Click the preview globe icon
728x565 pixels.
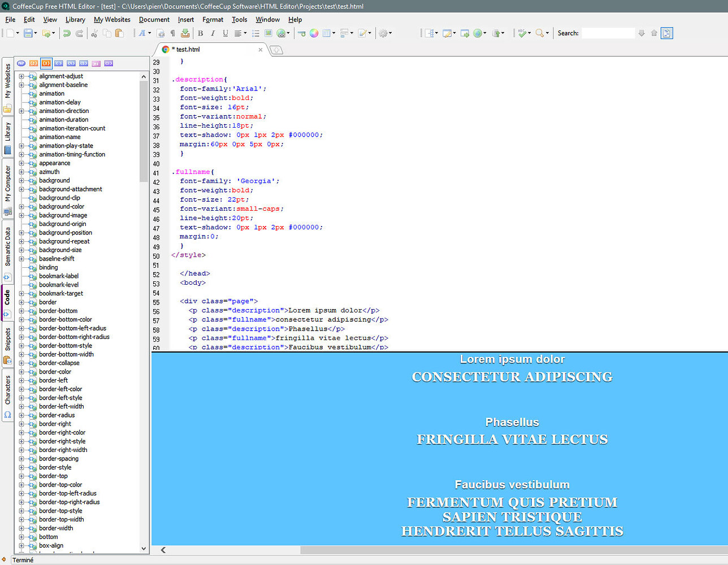[478, 33]
